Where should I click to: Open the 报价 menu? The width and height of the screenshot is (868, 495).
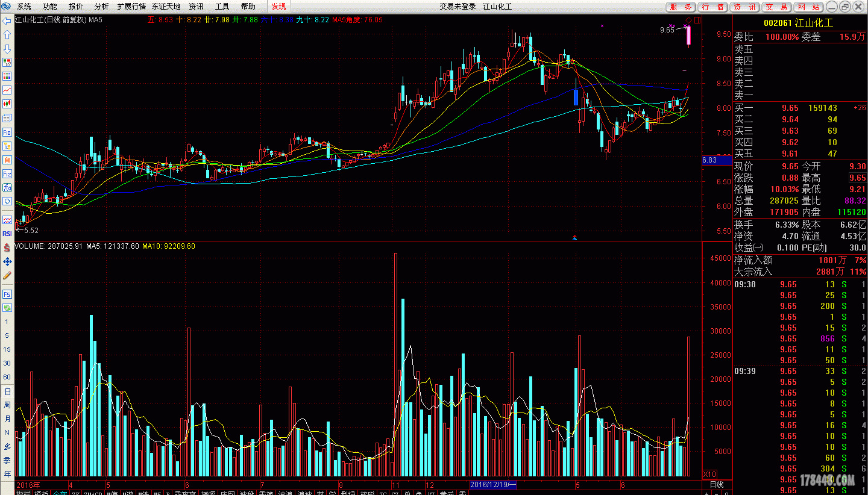76,7
